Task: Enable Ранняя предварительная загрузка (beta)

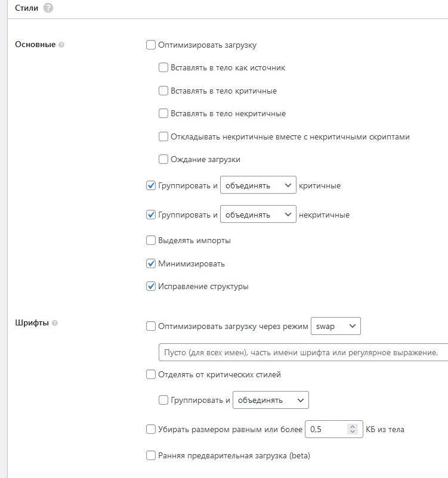Action: pos(151,456)
